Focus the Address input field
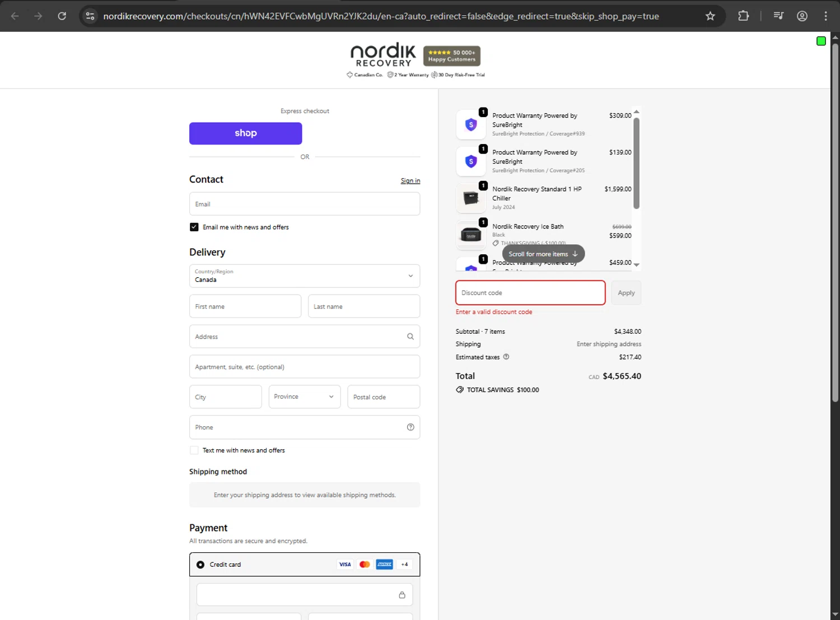This screenshot has width=840, height=620. [305, 337]
